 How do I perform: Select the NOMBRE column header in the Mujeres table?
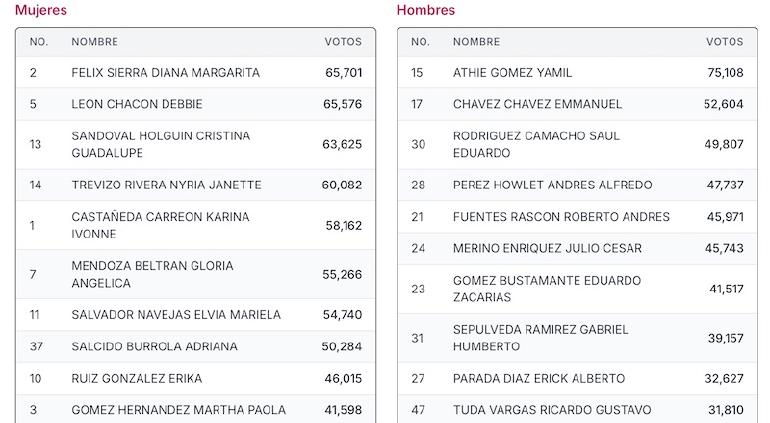click(95, 42)
